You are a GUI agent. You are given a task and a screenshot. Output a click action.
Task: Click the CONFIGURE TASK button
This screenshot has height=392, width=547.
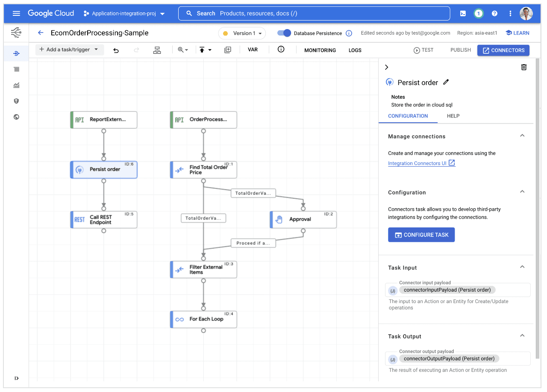pos(421,235)
